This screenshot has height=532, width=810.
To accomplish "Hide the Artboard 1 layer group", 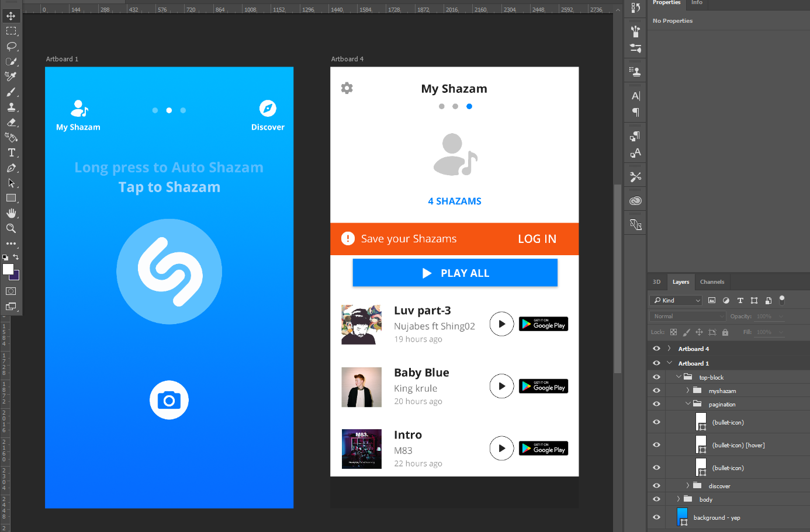I will pyautogui.click(x=656, y=363).
